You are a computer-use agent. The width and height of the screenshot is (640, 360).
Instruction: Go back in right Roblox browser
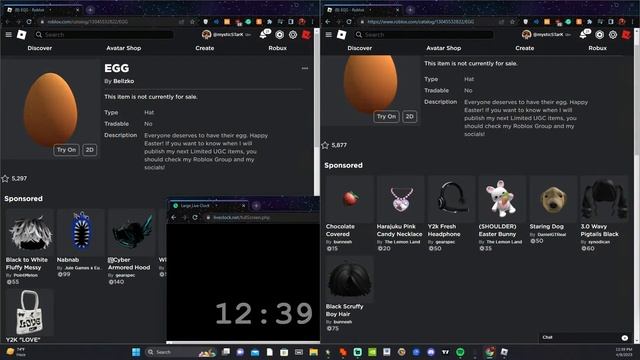pos(328,22)
